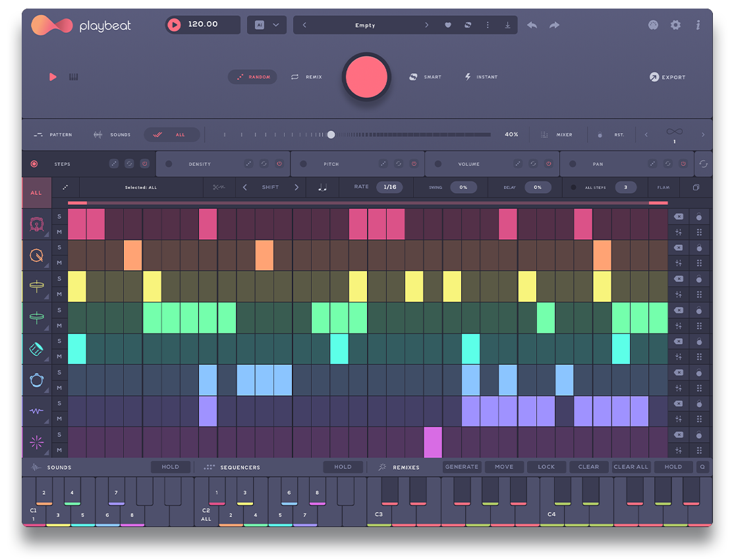Image resolution: width=734 pixels, height=560 pixels.
Task: Select the tambourine instrument icon
Action: [38, 380]
